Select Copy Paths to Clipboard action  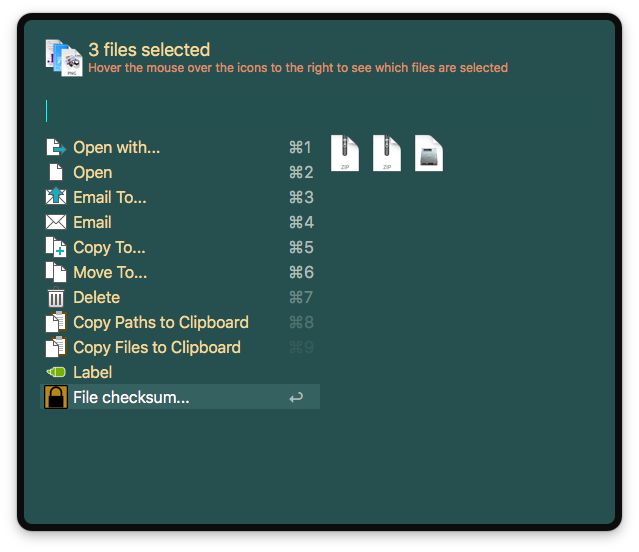160,323
